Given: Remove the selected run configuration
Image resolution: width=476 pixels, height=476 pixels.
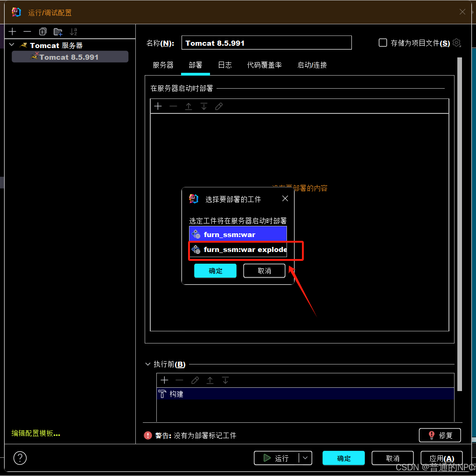Looking at the screenshot, I should tap(28, 32).
